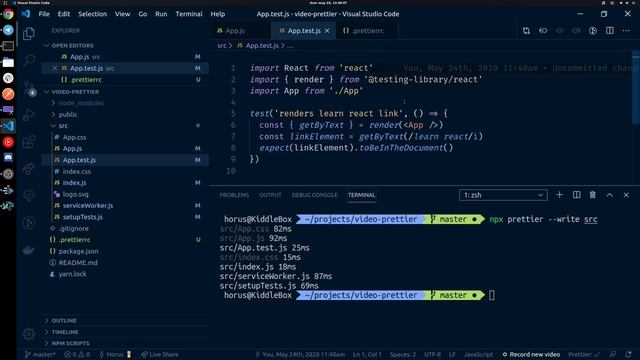Viewport: 640px width, 360px height.
Task: Switch to the Output panel tab
Action: 270,195
